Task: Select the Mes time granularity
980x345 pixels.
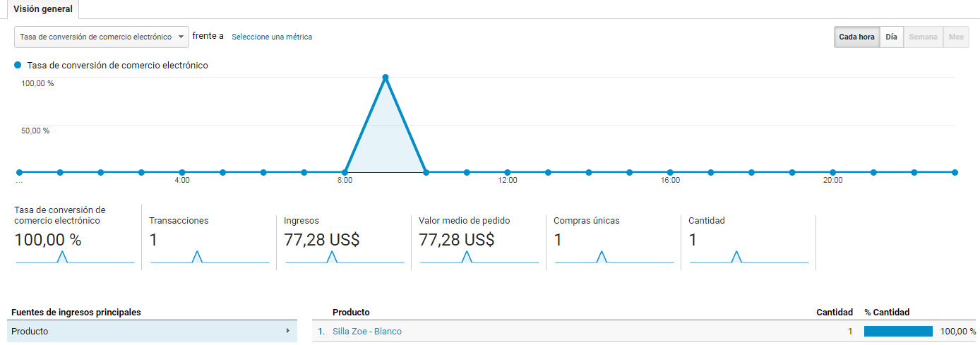Action: click(956, 37)
